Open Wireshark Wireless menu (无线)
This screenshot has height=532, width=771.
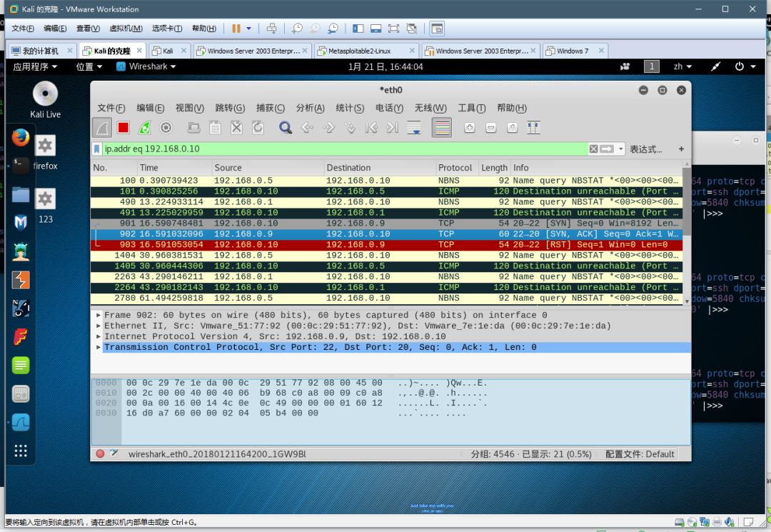click(x=430, y=108)
